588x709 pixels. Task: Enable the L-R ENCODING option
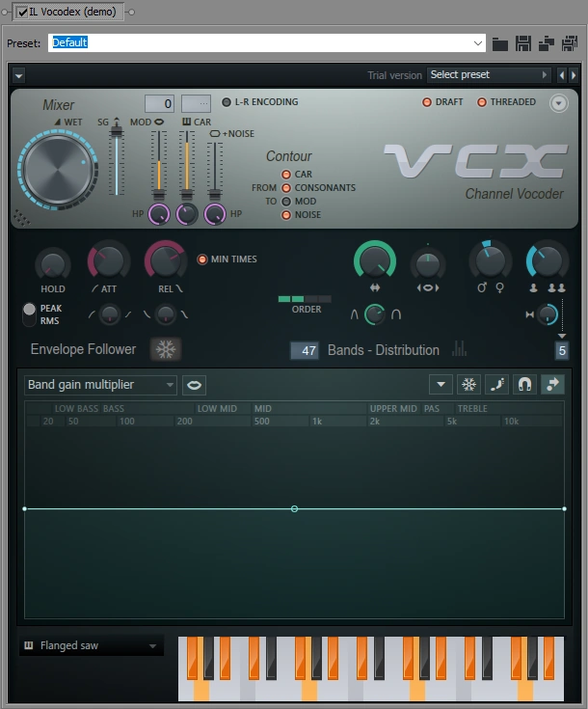coord(226,102)
